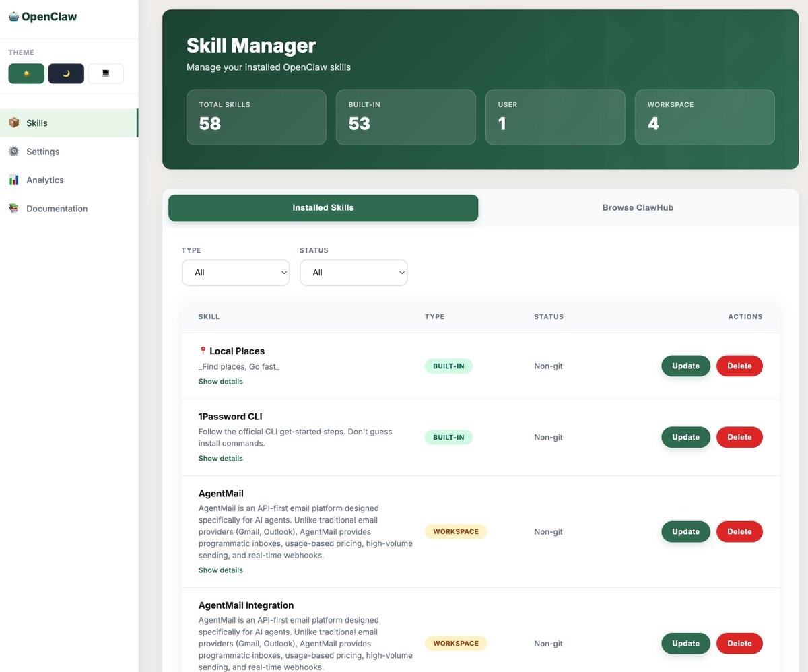This screenshot has width=808, height=672.
Task: Click the Built-in stat card
Action: pyautogui.click(x=406, y=117)
